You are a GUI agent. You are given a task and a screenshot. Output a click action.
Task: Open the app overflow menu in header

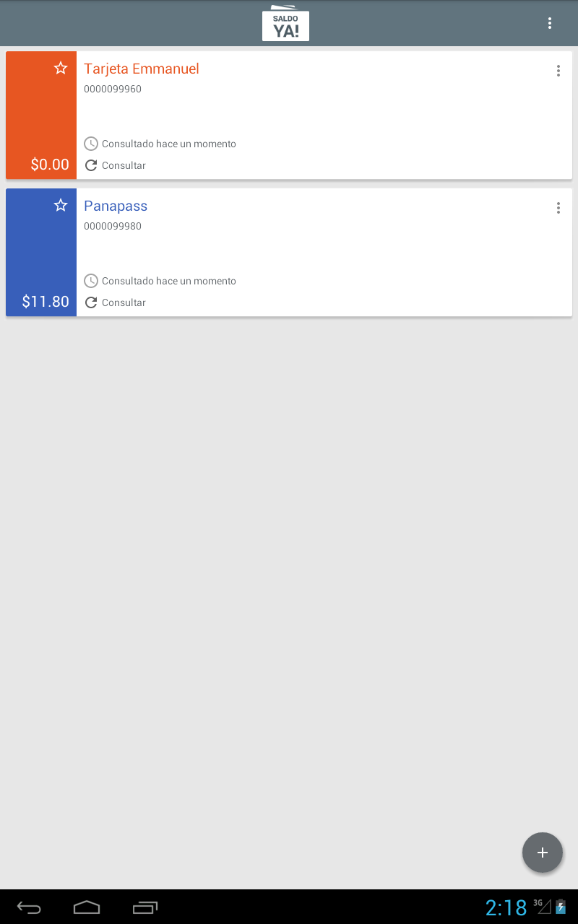pos(550,23)
